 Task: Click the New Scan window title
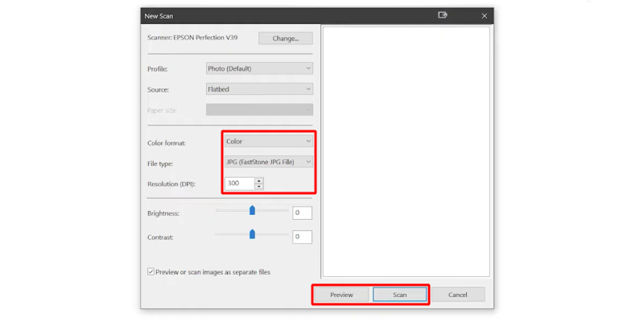[x=159, y=16]
